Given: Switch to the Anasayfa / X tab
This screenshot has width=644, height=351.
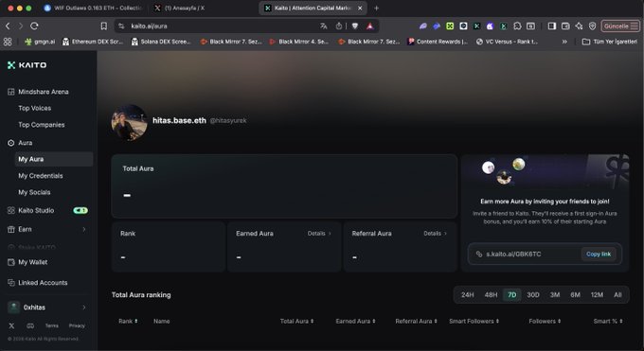Looking at the screenshot, I should (180, 8).
